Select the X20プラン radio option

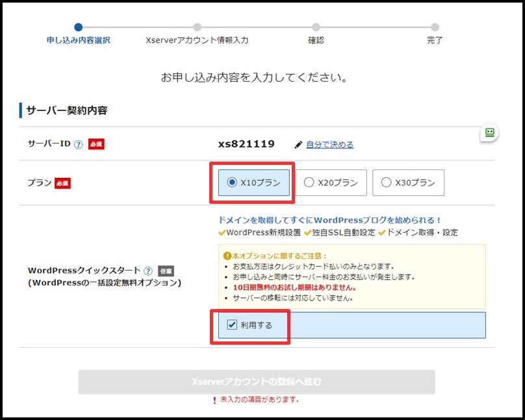coord(331,182)
